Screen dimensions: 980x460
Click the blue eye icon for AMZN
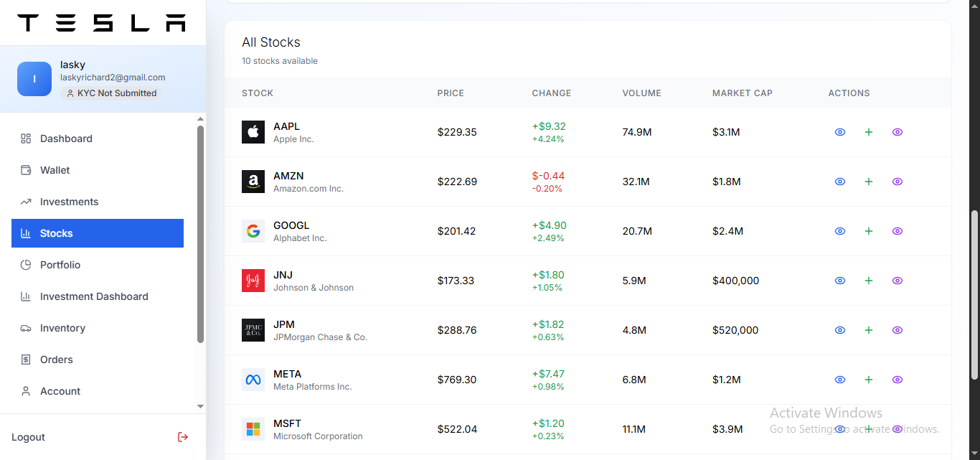[840, 182]
